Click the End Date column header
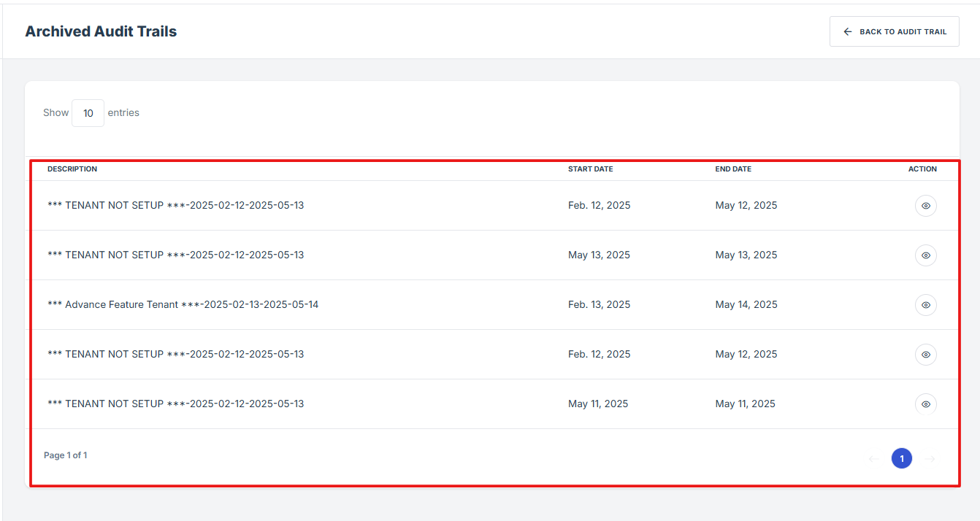 pyautogui.click(x=732, y=169)
